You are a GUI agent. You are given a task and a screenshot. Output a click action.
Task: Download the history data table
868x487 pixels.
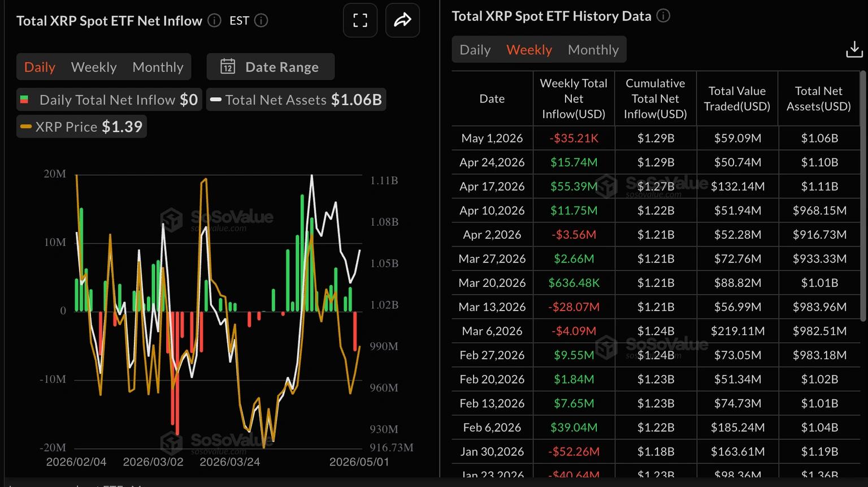[854, 49]
